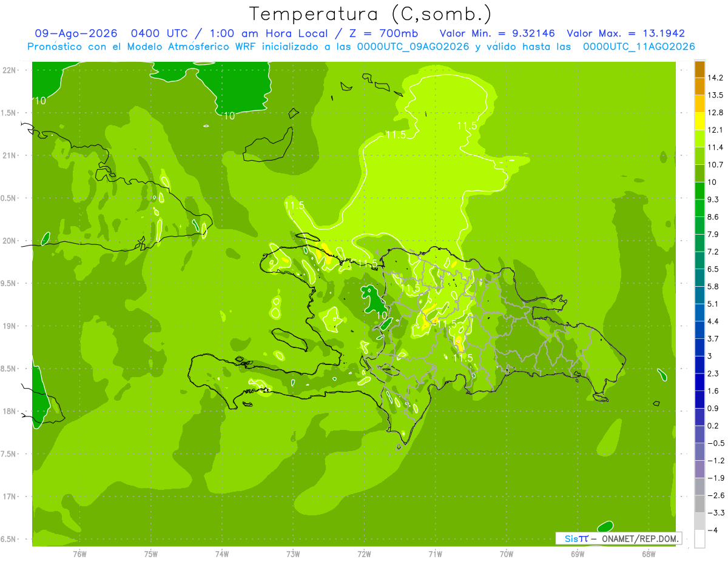The width and height of the screenshot is (728, 562).
Task: Click the 74W longitude tick label
Action: [221, 554]
